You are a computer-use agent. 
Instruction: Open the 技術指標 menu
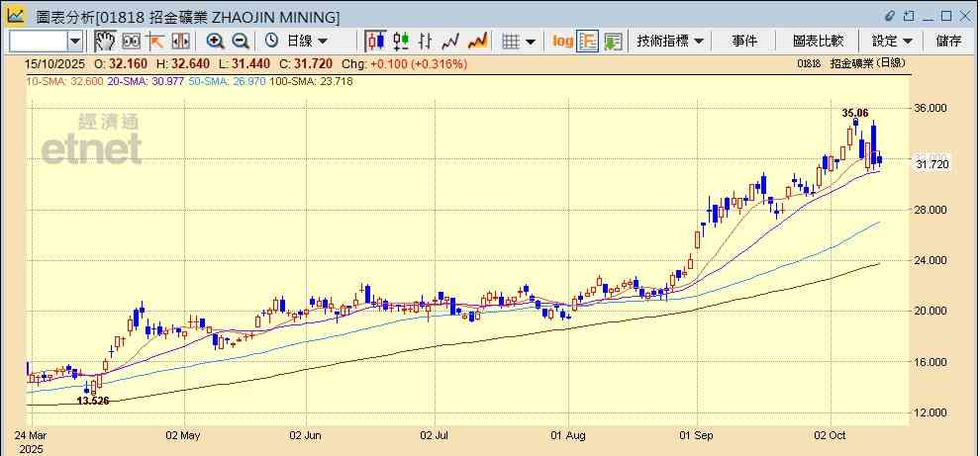point(670,41)
